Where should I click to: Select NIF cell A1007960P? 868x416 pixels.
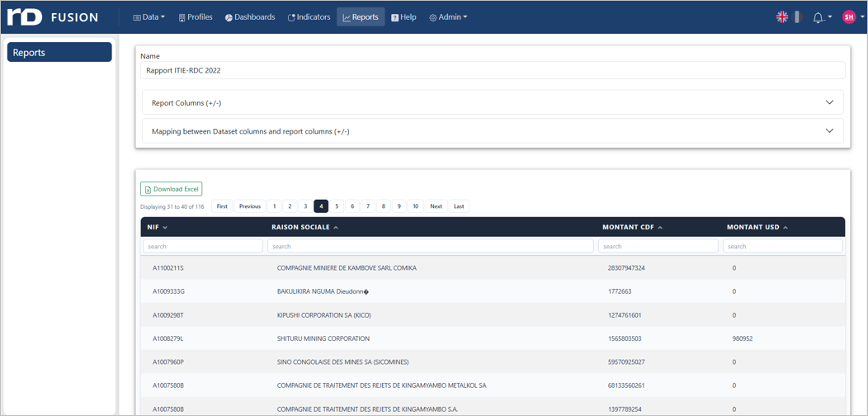pyautogui.click(x=168, y=362)
